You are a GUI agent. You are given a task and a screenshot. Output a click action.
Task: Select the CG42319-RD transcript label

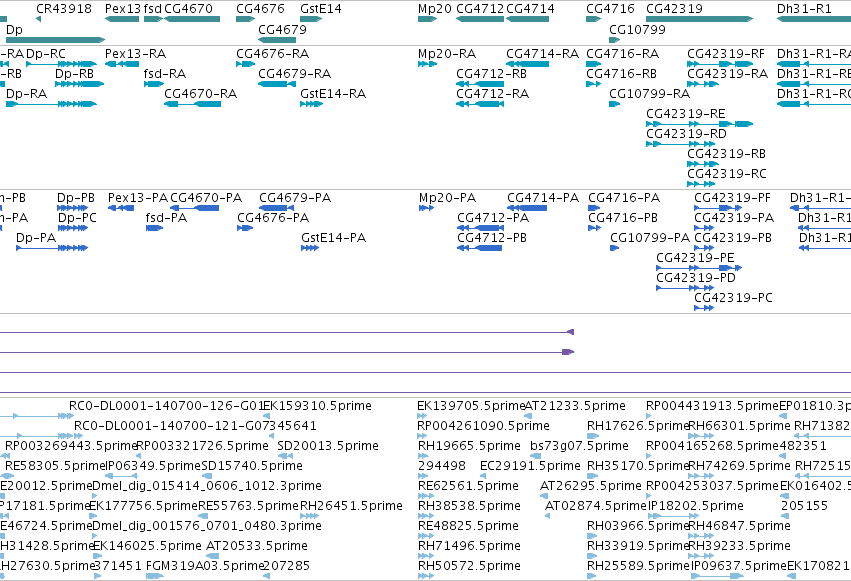point(686,134)
